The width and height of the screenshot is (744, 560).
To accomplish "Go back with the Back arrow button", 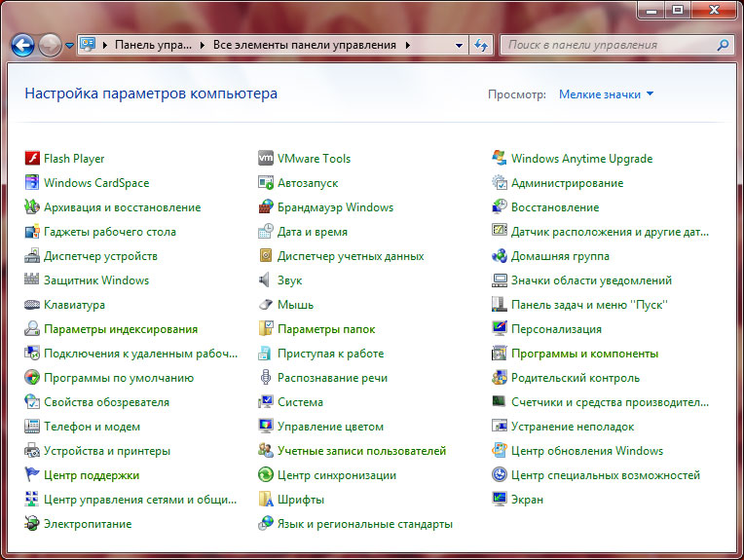I will click(x=22, y=45).
